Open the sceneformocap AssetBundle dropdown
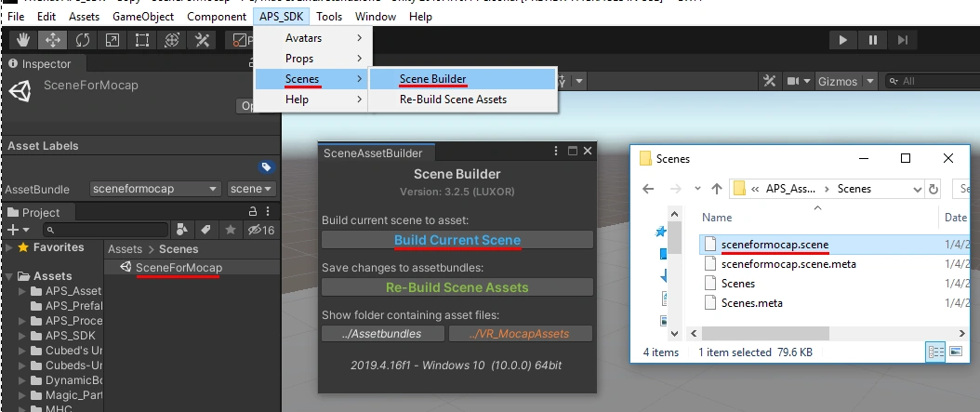The height and width of the screenshot is (412, 980). point(155,189)
